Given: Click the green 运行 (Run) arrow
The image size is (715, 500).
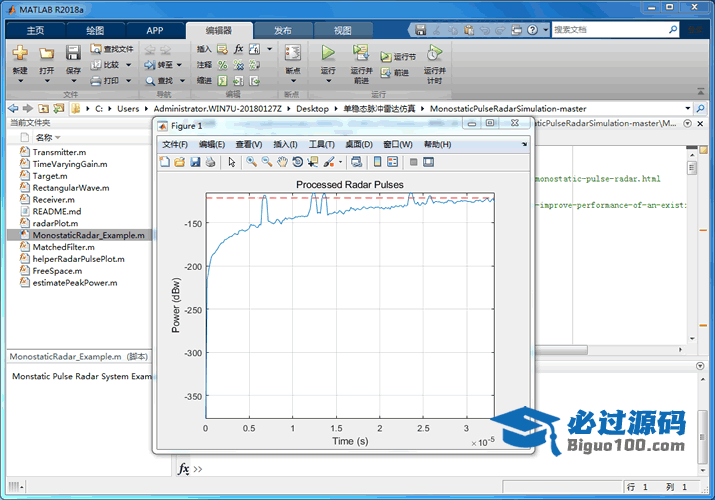Looking at the screenshot, I should [327, 53].
